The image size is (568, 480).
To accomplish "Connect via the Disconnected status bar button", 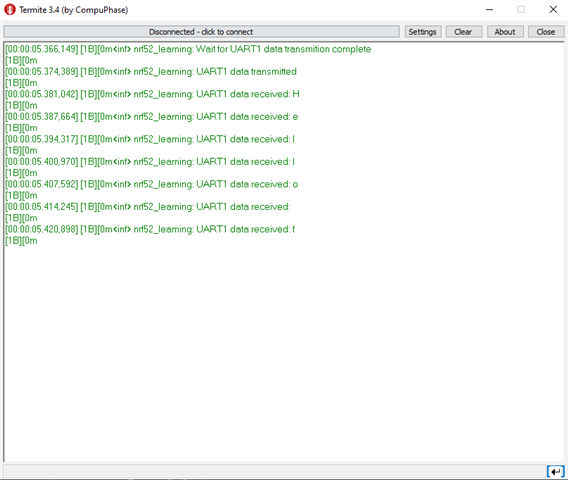I will tap(201, 32).
